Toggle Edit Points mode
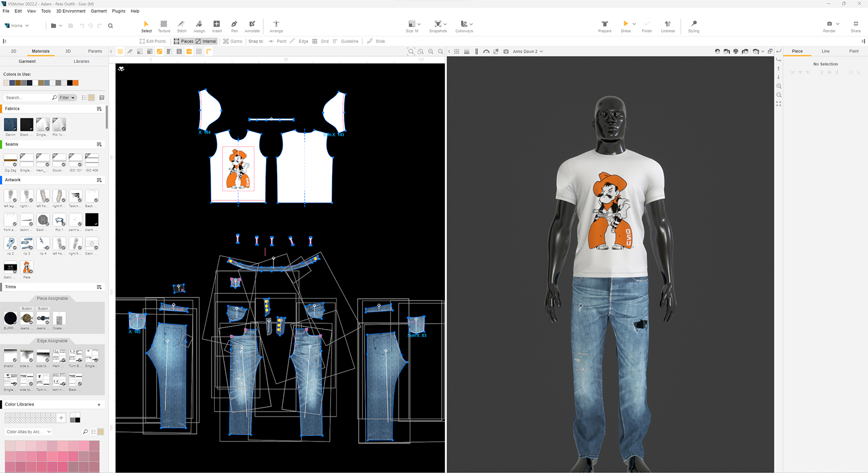 point(152,41)
